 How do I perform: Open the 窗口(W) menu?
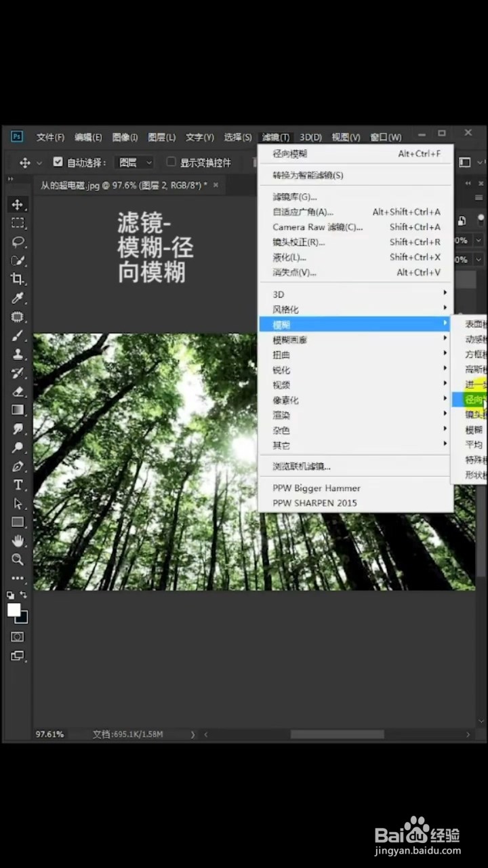386,137
